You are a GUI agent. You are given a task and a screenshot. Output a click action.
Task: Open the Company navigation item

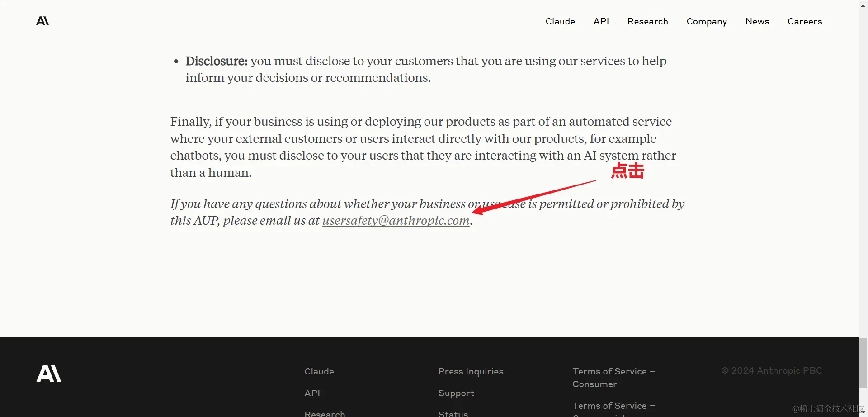click(x=707, y=21)
